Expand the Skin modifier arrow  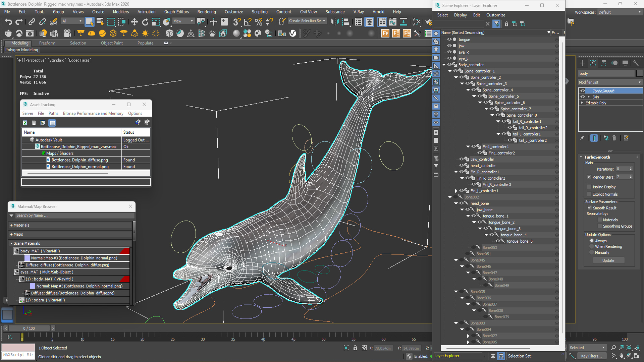(588, 97)
